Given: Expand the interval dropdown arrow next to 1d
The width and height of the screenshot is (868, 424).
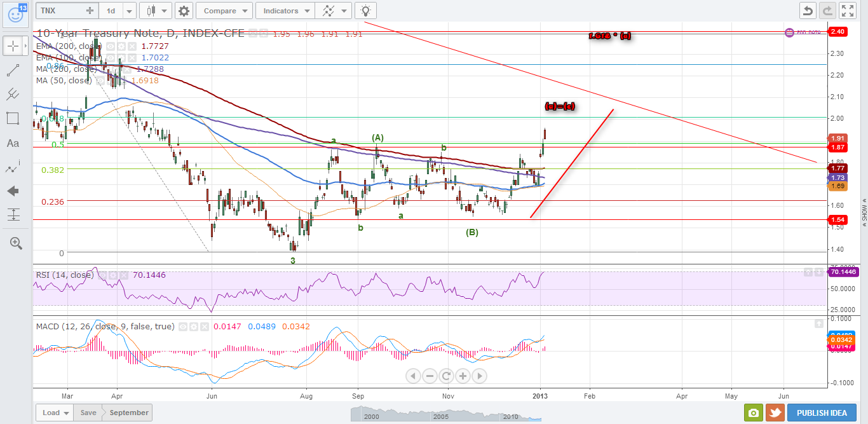Looking at the screenshot, I should (x=129, y=11).
